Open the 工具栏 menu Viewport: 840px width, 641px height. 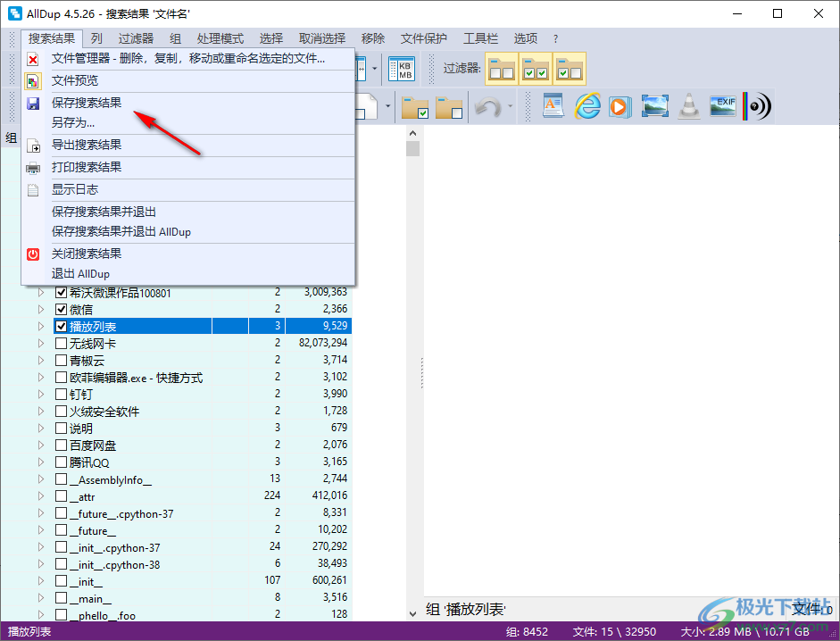click(x=480, y=38)
